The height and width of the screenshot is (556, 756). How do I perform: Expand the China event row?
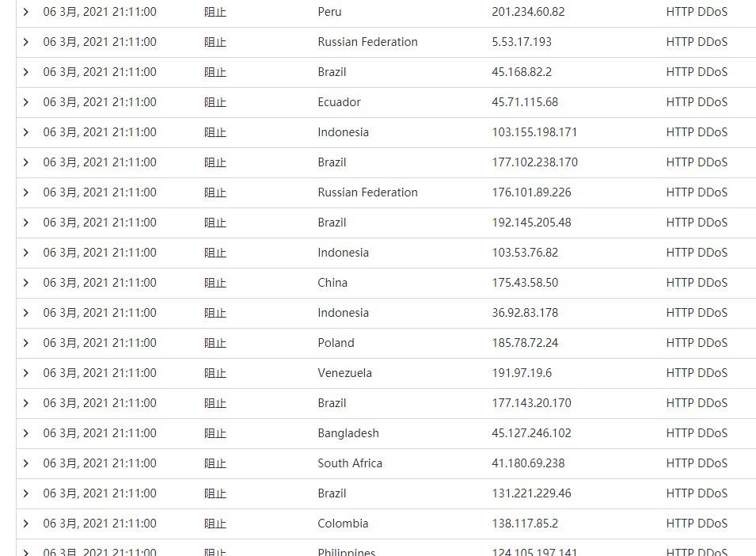click(x=25, y=283)
